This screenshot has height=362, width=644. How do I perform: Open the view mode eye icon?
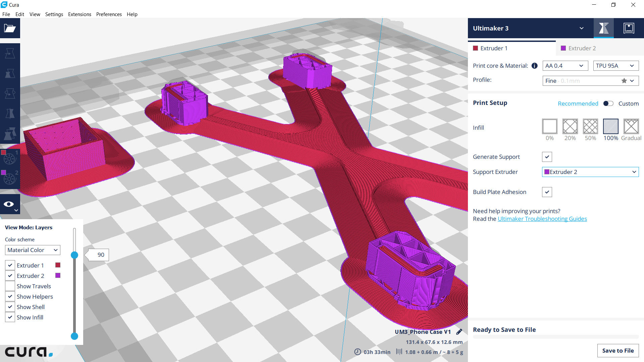pos(10,204)
